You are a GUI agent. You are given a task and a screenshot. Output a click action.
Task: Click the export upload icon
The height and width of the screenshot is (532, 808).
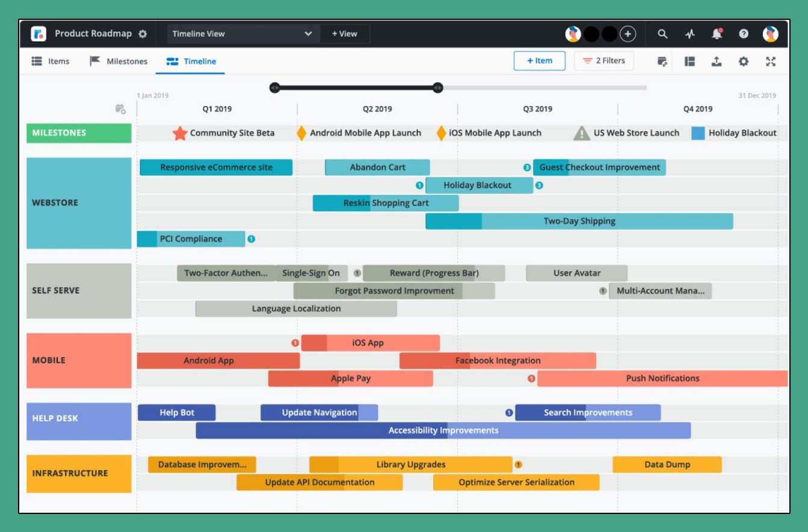pos(717,61)
